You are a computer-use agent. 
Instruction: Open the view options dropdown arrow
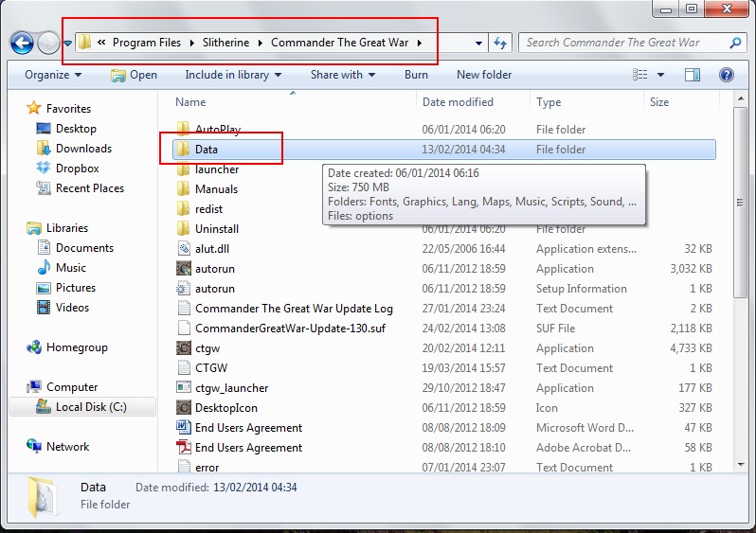(660, 75)
